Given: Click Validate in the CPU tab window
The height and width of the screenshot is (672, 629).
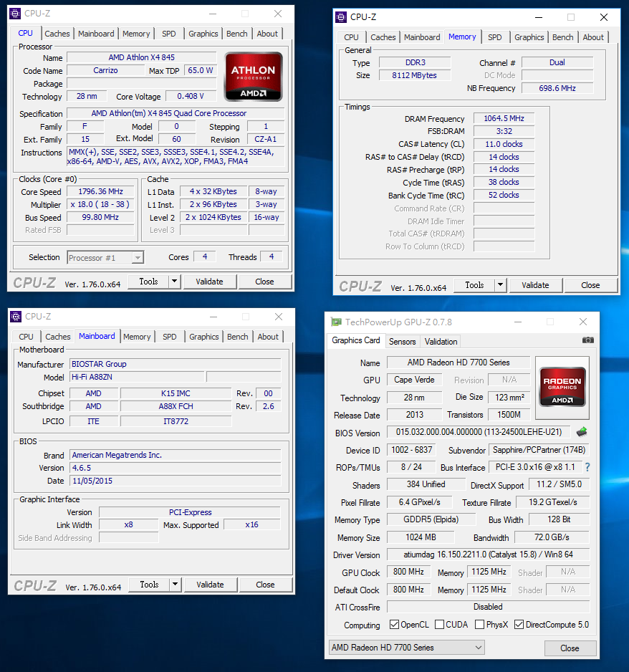Looking at the screenshot, I should [209, 282].
